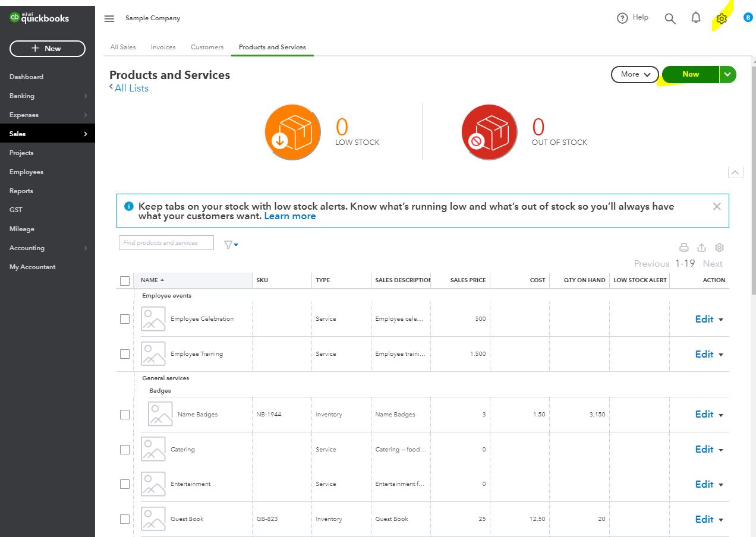Image resolution: width=756 pixels, height=537 pixels.
Task: Click the export list icon
Action: [702, 248]
